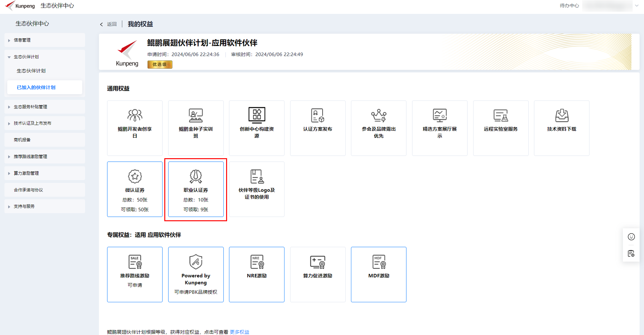Open the 商机报备 menu item
Image resolution: width=644 pixels, height=335 pixels.
coord(45,140)
